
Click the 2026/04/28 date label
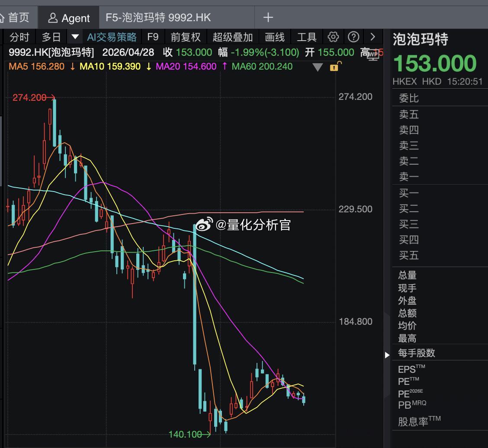(x=128, y=52)
